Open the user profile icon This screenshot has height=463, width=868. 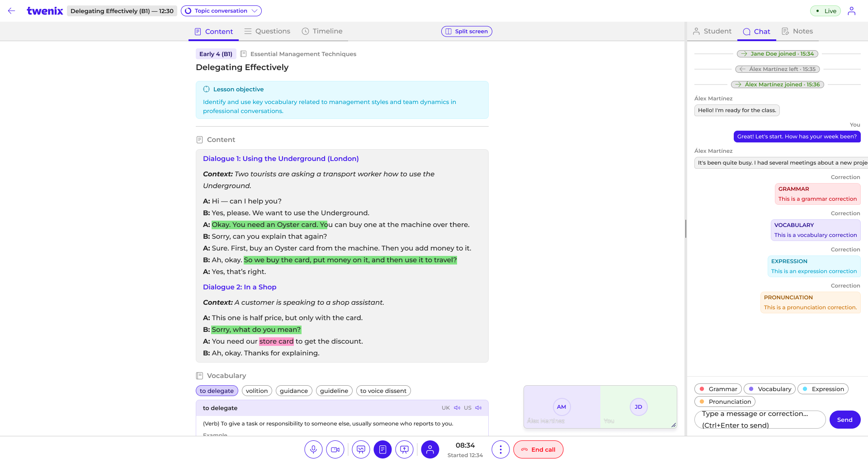852,11
